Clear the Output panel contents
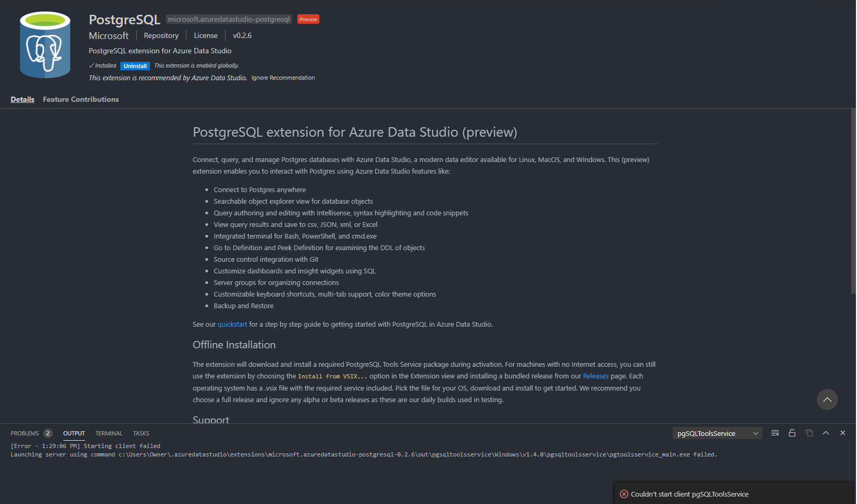This screenshot has height=504, width=857. click(775, 433)
